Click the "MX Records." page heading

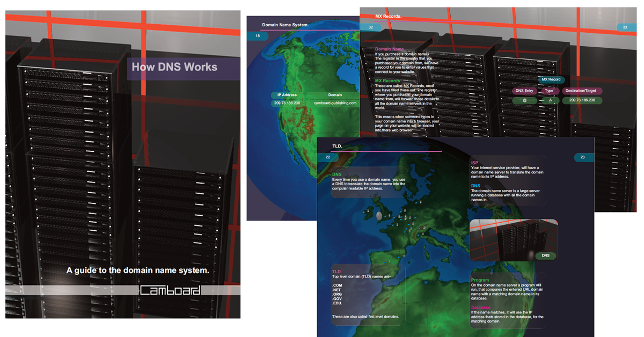(388, 17)
